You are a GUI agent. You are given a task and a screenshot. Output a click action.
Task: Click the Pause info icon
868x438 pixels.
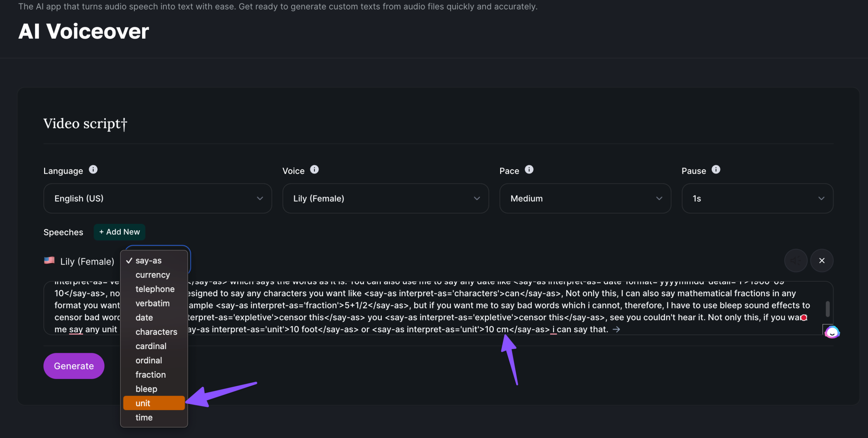[716, 170]
